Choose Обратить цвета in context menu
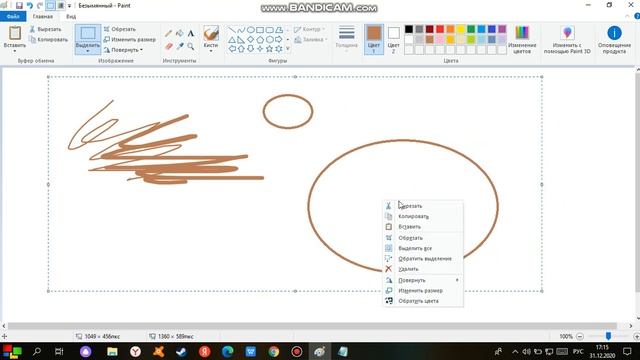The width and height of the screenshot is (640, 360). coord(423,301)
